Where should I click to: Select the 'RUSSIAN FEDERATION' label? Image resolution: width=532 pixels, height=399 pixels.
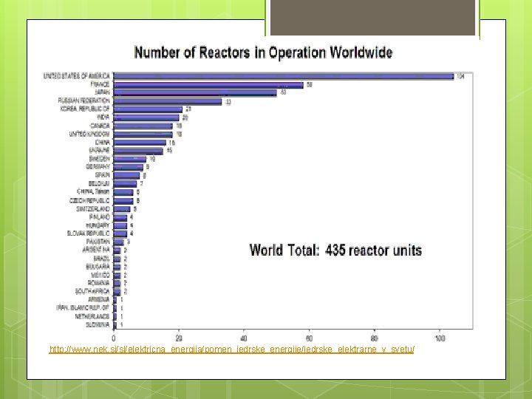point(83,100)
